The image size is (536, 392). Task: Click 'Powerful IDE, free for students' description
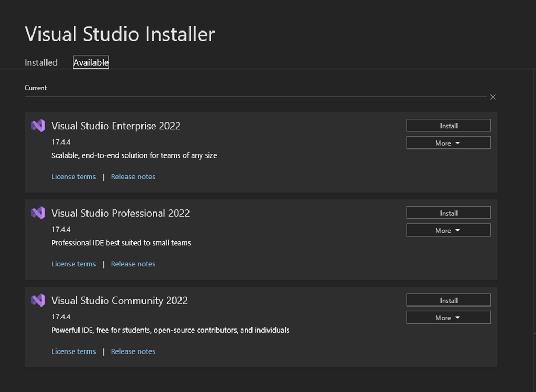tap(170, 330)
